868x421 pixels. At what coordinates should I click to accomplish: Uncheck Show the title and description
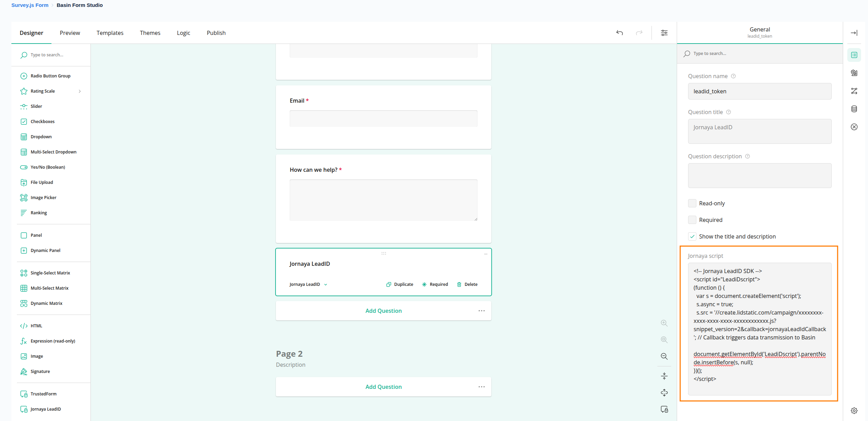tap(692, 236)
